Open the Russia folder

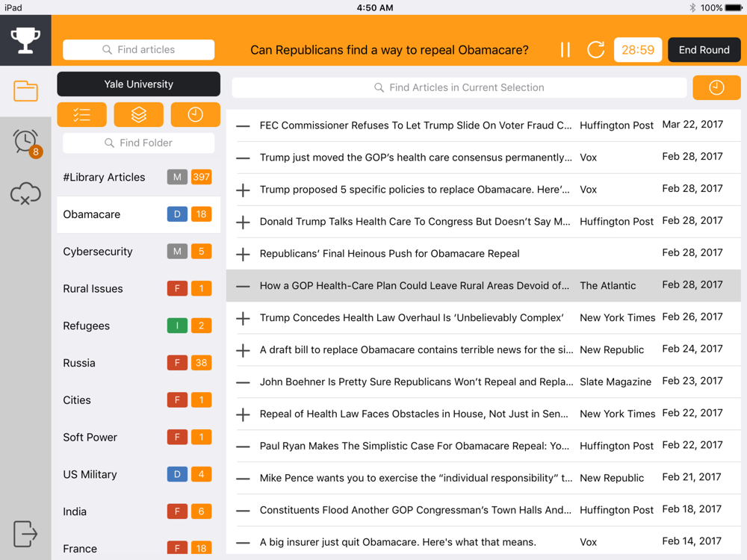pos(139,363)
